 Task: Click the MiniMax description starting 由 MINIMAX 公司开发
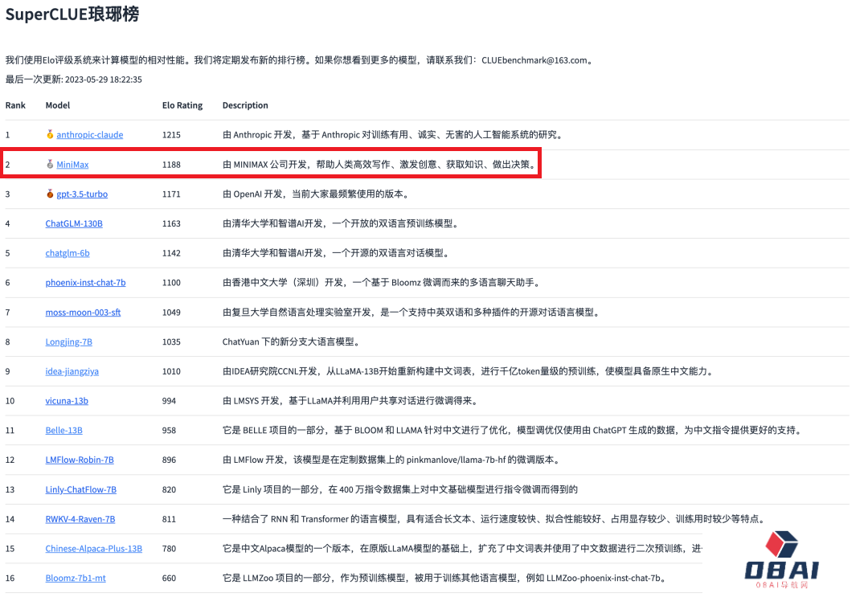click(379, 165)
